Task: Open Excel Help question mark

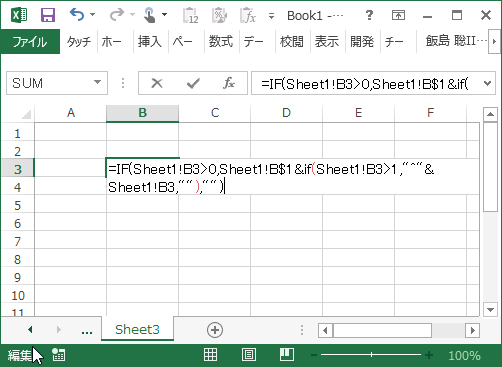Action: point(369,15)
